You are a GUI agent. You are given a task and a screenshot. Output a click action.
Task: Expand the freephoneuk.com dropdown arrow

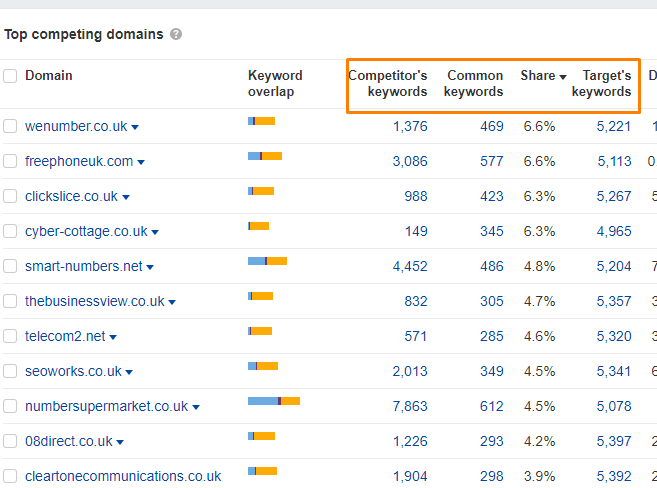tap(141, 163)
